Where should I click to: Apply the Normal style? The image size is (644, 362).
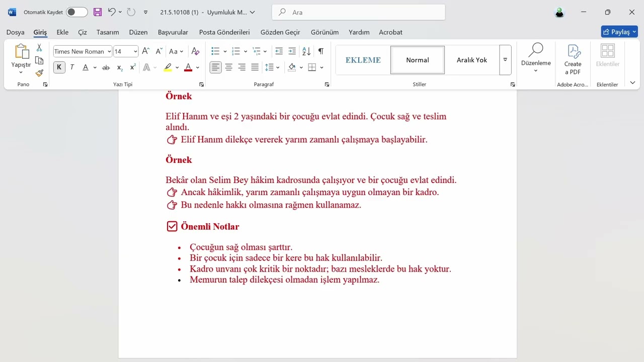[418, 60]
